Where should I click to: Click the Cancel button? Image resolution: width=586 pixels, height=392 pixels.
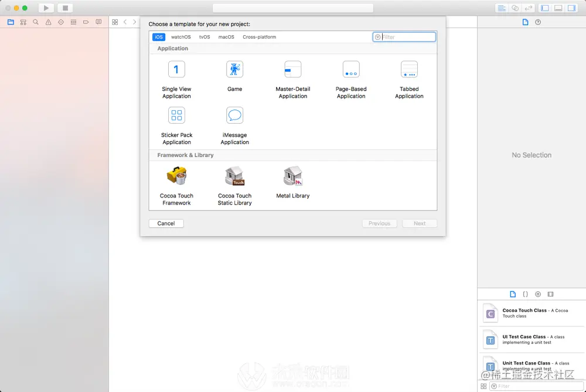pos(166,223)
